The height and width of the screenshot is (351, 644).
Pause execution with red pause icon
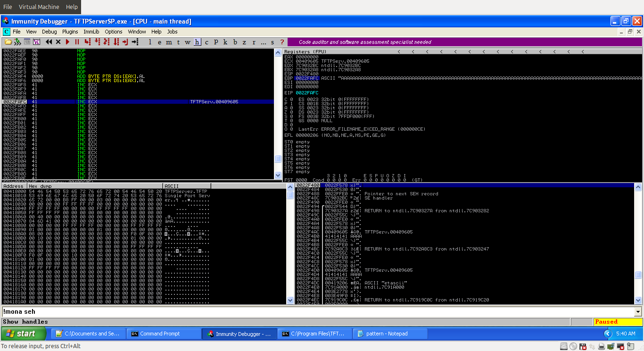(77, 42)
